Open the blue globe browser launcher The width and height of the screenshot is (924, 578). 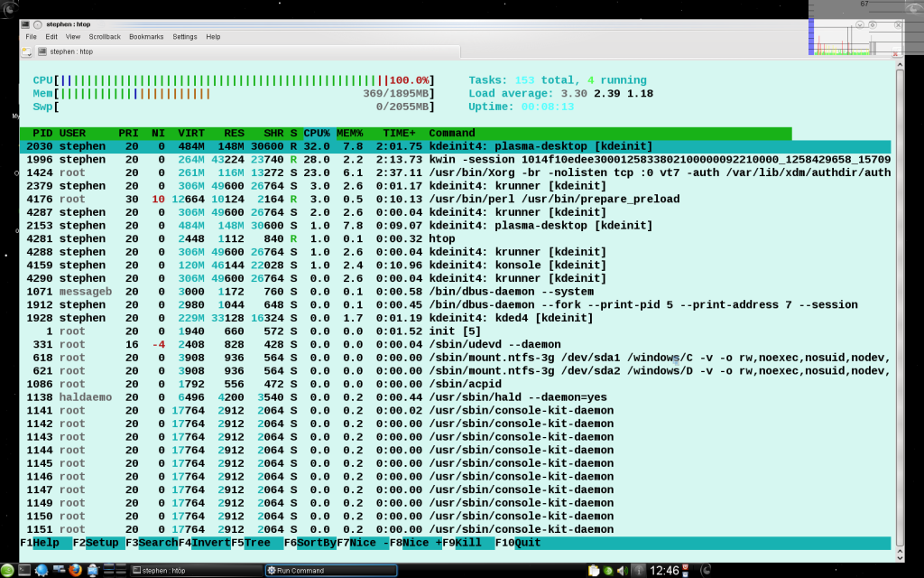click(42, 571)
